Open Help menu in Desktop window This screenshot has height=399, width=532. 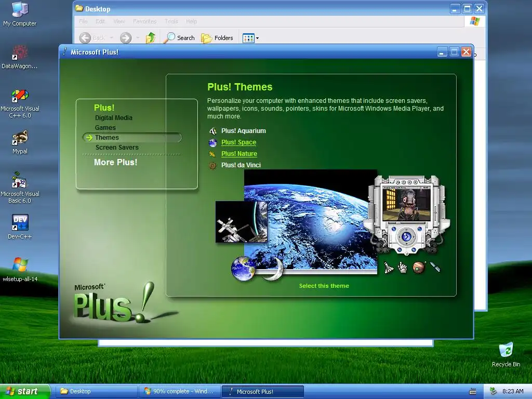[191, 21]
